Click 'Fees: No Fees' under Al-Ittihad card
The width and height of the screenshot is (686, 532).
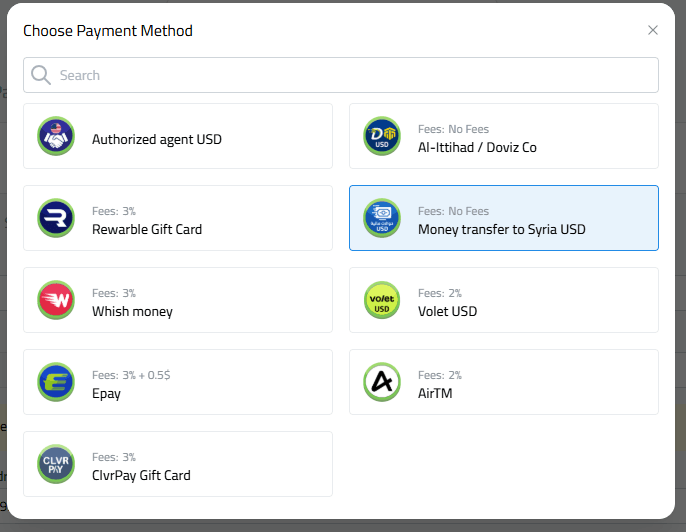[453, 129]
